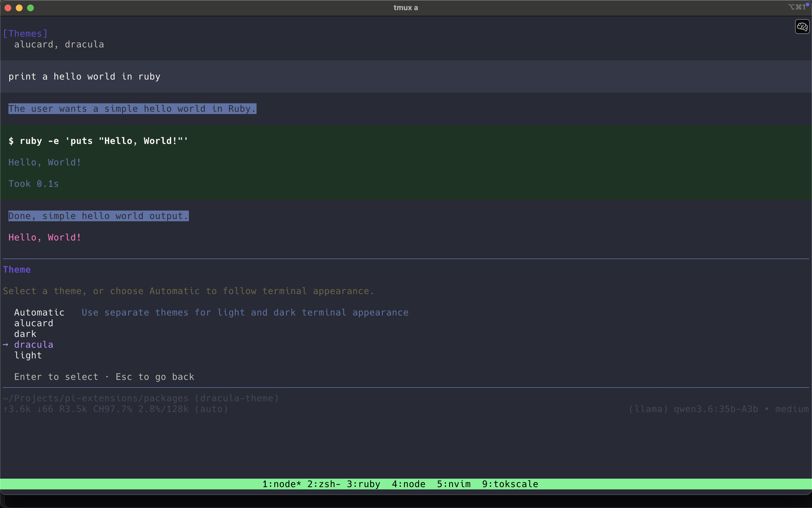This screenshot has height=508, width=812.
Task: Click the qwen3.6 model name in footer
Action: 716,409
